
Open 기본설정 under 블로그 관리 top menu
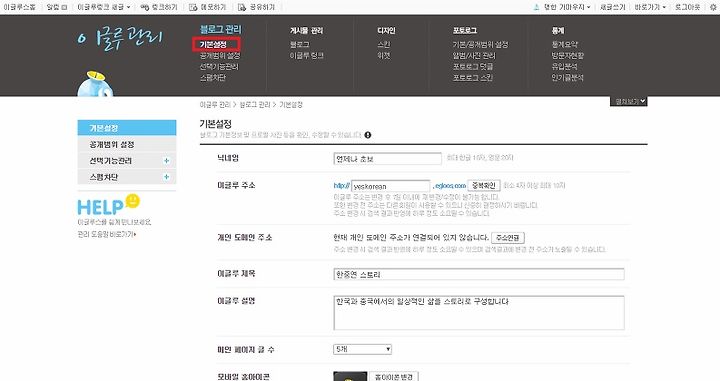point(213,45)
